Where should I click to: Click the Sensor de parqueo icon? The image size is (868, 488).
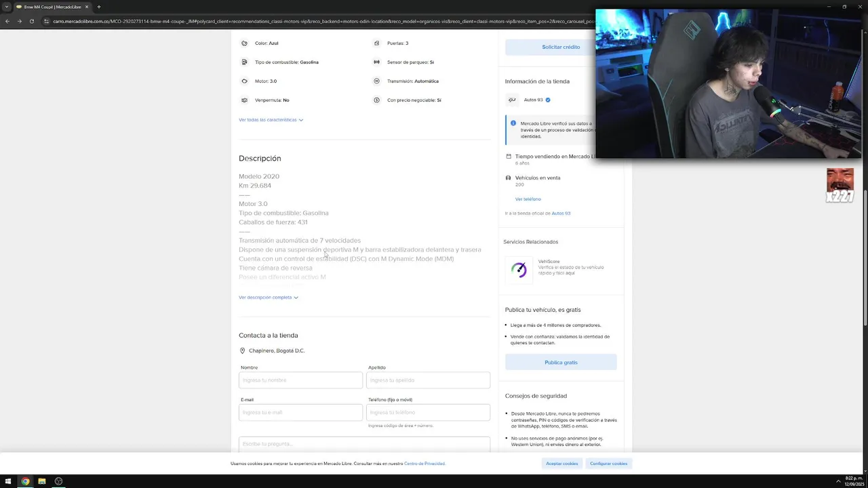[x=376, y=62]
